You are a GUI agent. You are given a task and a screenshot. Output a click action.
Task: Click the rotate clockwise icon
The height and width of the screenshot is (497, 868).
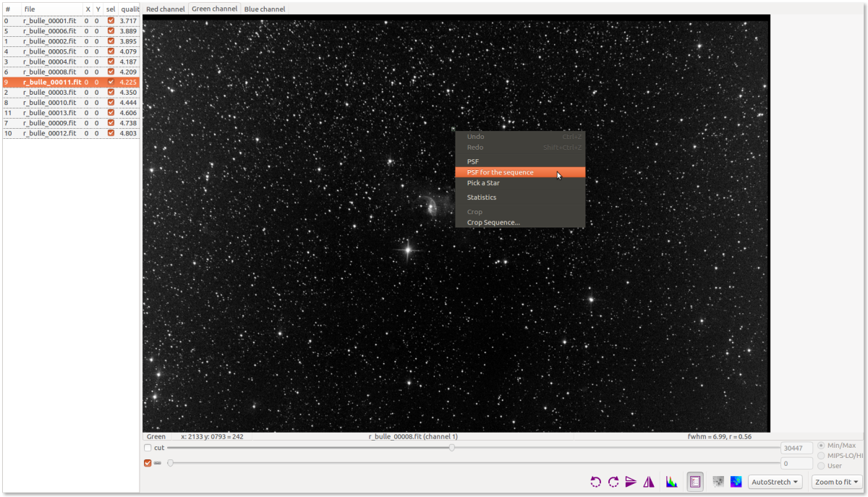[x=613, y=482]
